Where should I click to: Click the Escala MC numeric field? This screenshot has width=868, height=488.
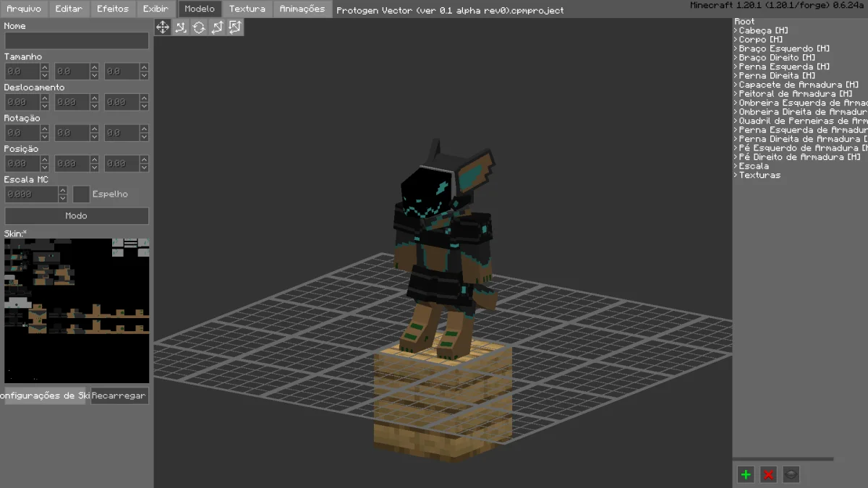tap(32, 194)
